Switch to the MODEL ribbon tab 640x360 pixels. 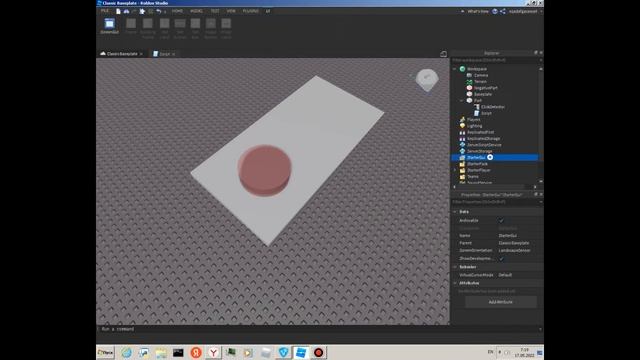tap(196, 11)
